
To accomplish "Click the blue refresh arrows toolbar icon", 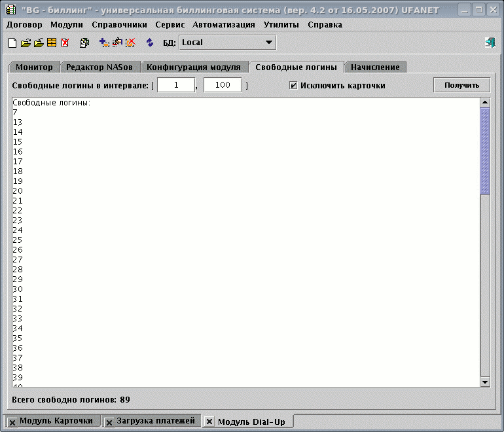I will pyautogui.click(x=150, y=43).
